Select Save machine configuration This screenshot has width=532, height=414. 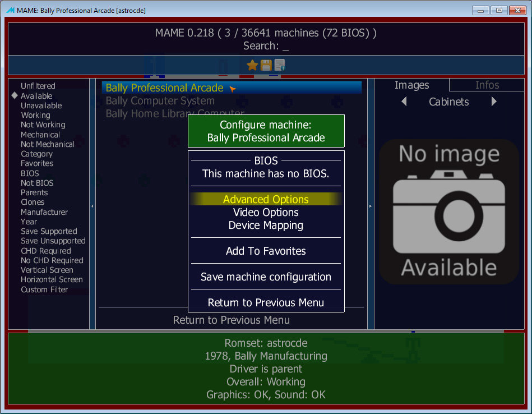pos(266,277)
